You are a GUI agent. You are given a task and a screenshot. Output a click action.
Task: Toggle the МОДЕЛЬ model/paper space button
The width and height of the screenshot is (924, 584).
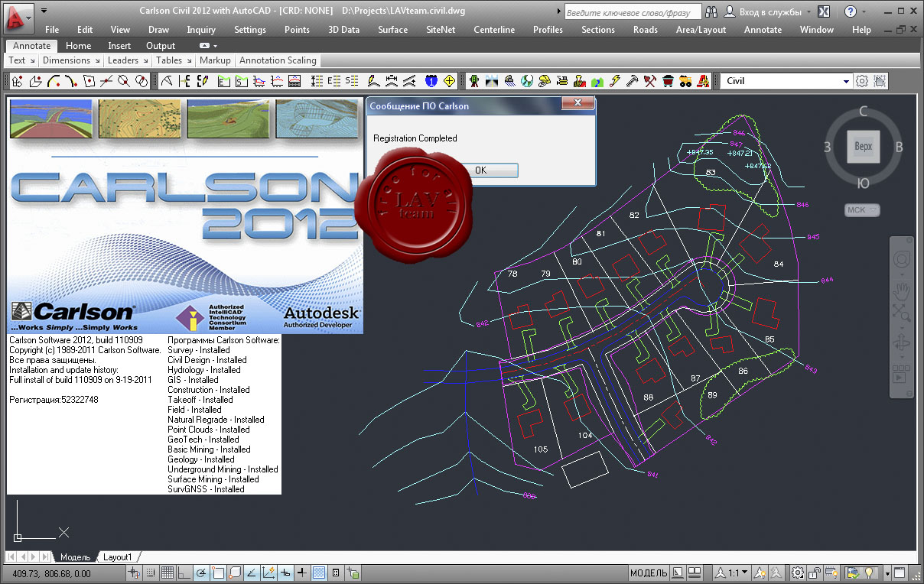coord(649,573)
